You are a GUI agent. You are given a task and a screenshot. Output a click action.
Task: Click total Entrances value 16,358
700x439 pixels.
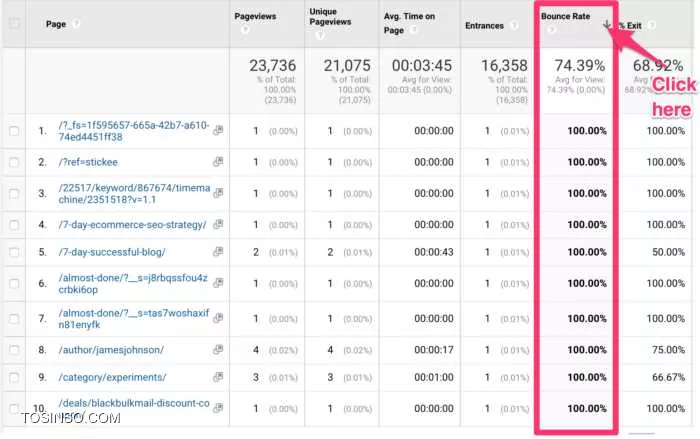coord(504,66)
